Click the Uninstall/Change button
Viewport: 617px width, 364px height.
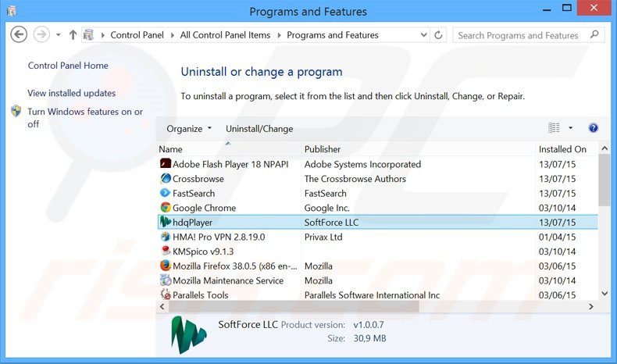[259, 129]
